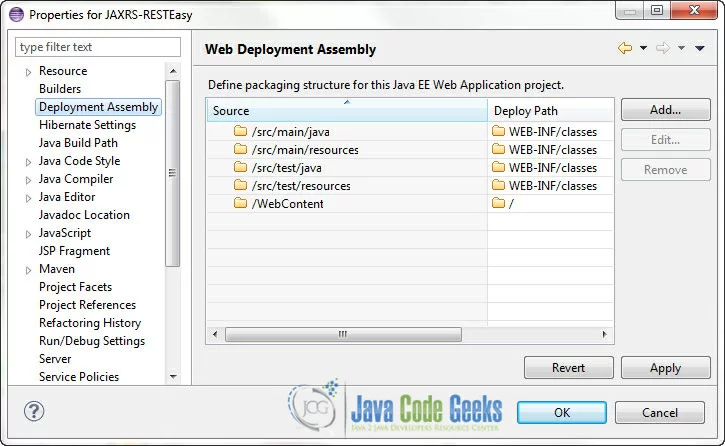Expand the JavaScript node
Viewport: 725px width, 446px height.
coord(28,234)
